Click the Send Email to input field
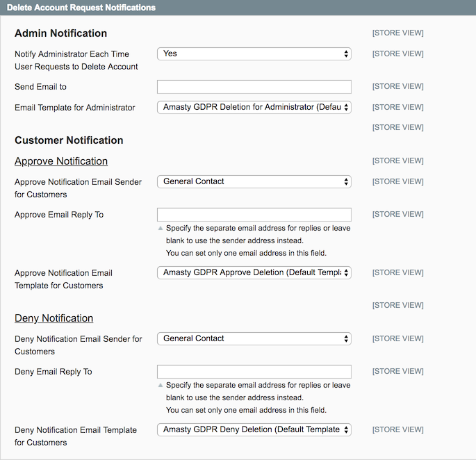The width and height of the screenshot is (476, 460). [254, 87]
